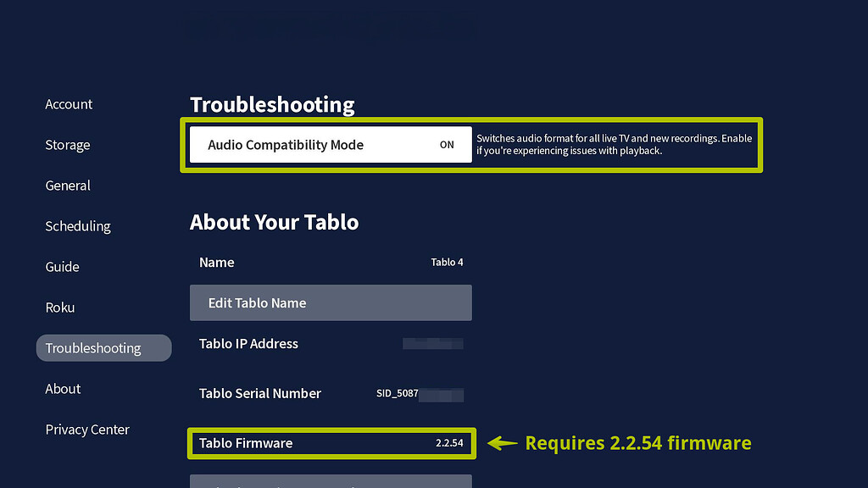The image size is (868, 488).
Task: Click the green firmware requirement arrow
Action: 503,443
